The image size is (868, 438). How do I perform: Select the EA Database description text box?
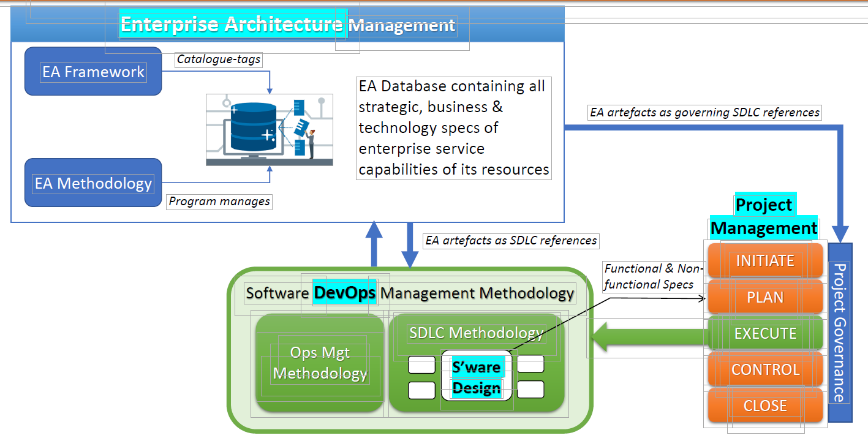coord(454,128)
